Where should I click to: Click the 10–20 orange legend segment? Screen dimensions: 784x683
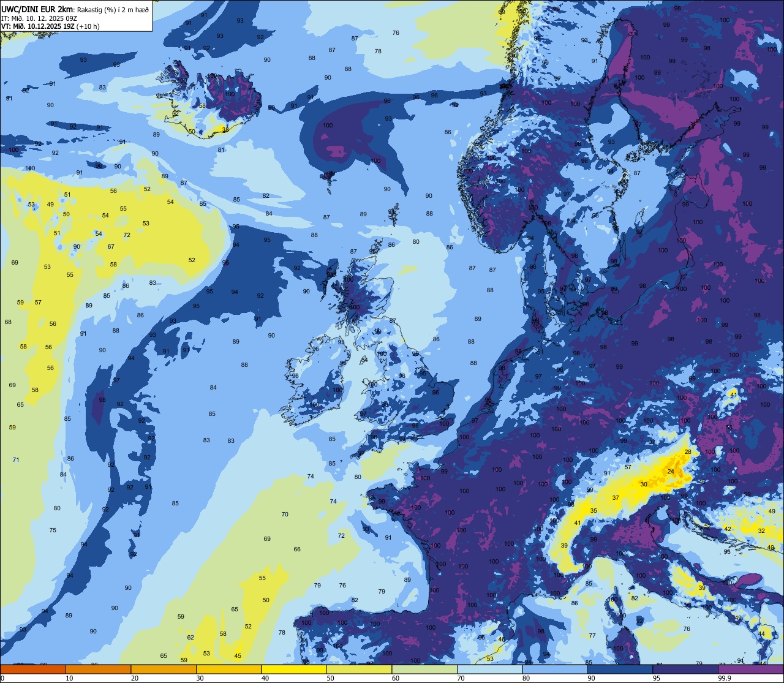(x=98, y=669)
